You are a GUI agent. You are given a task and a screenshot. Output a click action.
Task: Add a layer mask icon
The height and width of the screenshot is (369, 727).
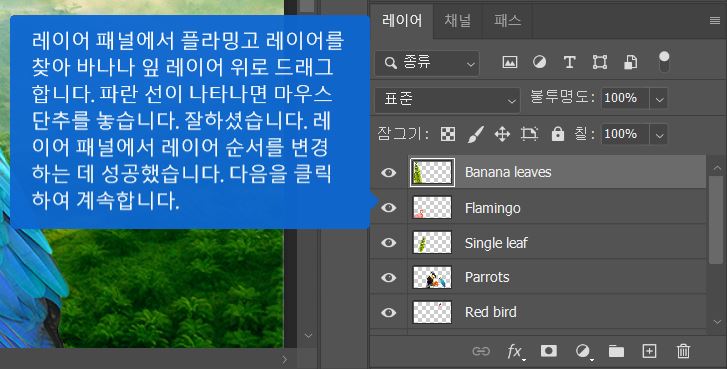[548, 351]
